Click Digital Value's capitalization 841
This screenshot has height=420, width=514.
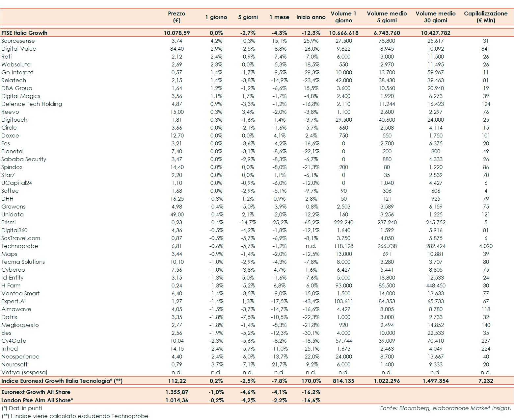[486, 49]
